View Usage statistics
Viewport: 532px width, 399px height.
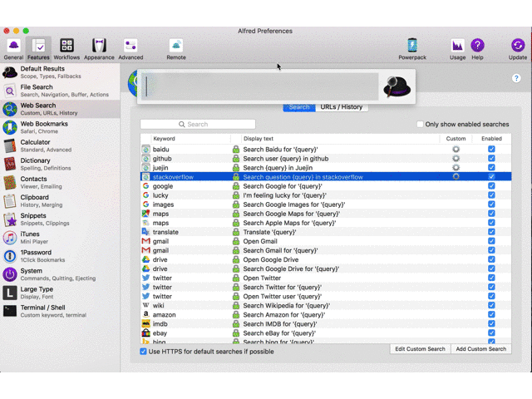(x=457, y=49)
